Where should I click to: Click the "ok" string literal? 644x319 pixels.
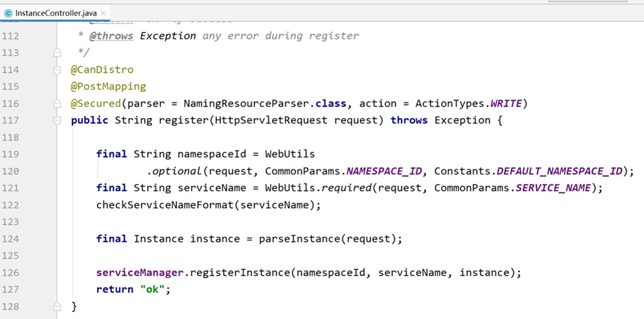click(x=153, y=289)
